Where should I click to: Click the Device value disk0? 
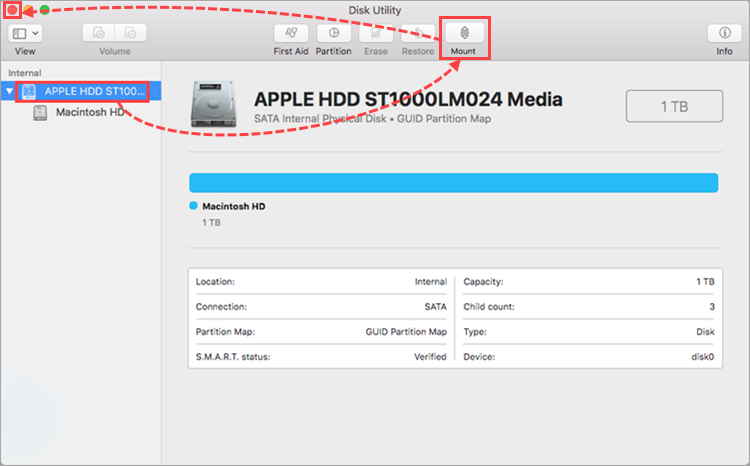pyautogui.click(x=703, y=357)
